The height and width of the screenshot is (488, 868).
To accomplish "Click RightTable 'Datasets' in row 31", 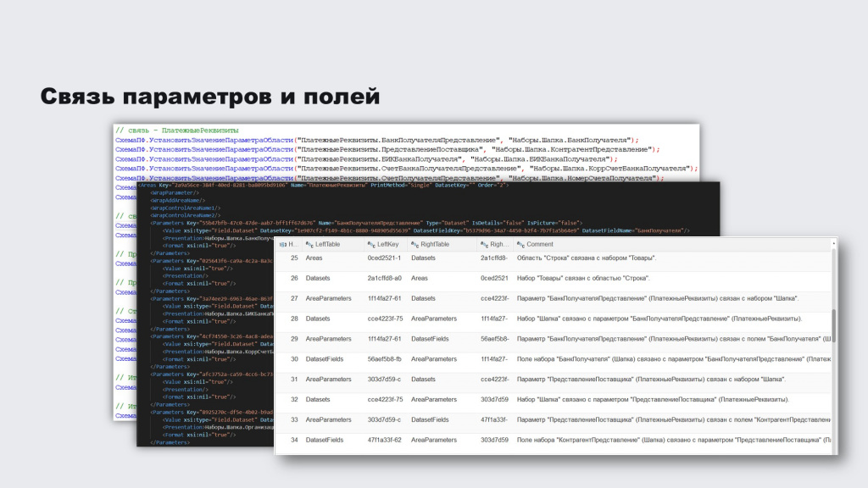I will (x=423, y=380).
